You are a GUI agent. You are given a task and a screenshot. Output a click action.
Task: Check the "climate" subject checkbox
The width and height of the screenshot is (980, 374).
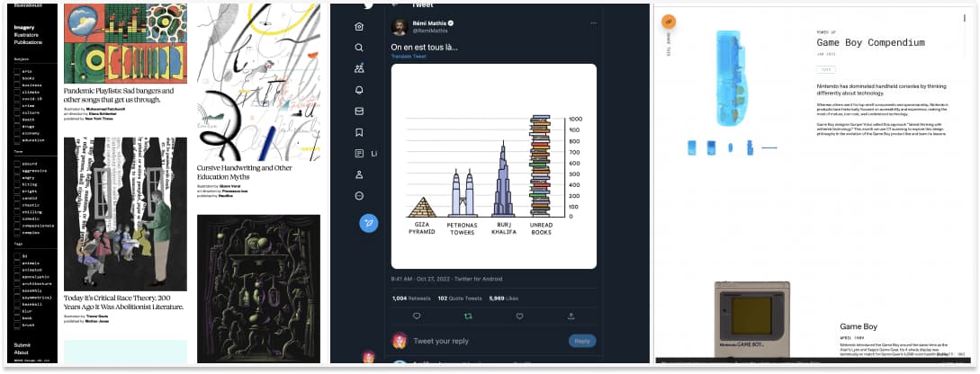coord(17,92)
